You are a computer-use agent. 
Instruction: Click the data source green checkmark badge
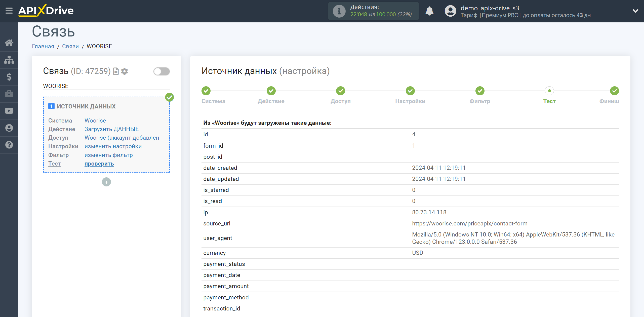[170, 97]
